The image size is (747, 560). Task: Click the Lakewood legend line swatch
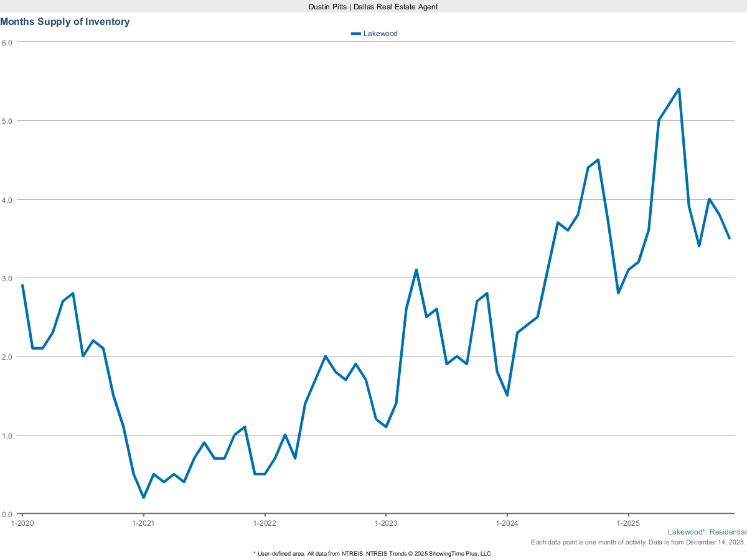pyautogui.click(x=355, y=34)
